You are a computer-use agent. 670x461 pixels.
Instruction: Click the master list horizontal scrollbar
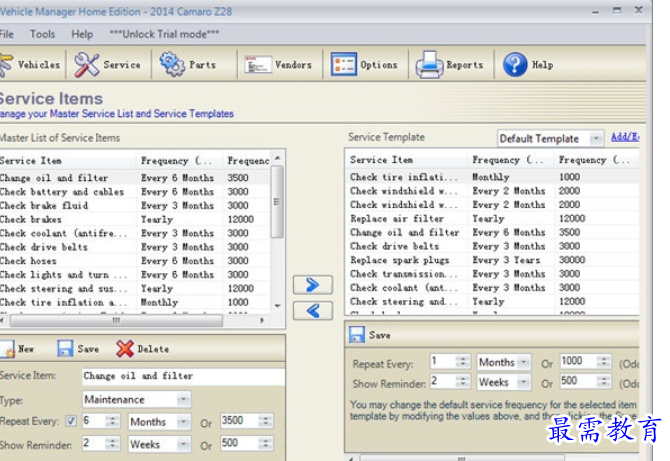click(x=116, y=320)
